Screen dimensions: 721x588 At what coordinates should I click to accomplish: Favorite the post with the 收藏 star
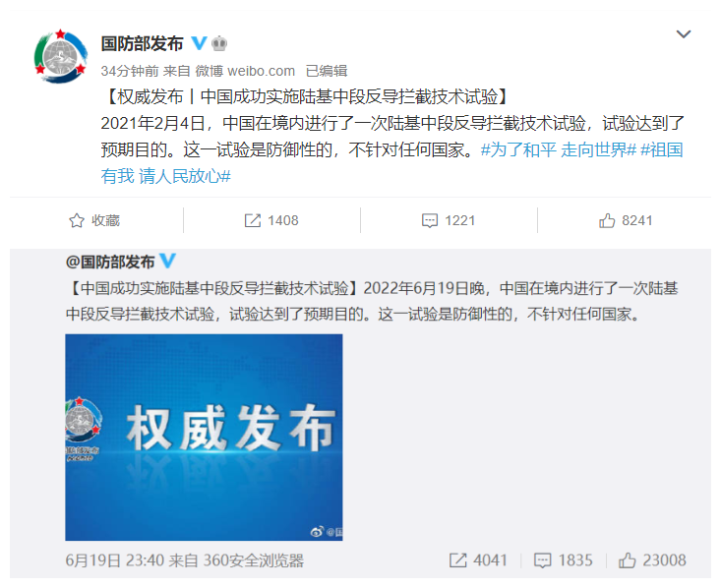point(94,220)
